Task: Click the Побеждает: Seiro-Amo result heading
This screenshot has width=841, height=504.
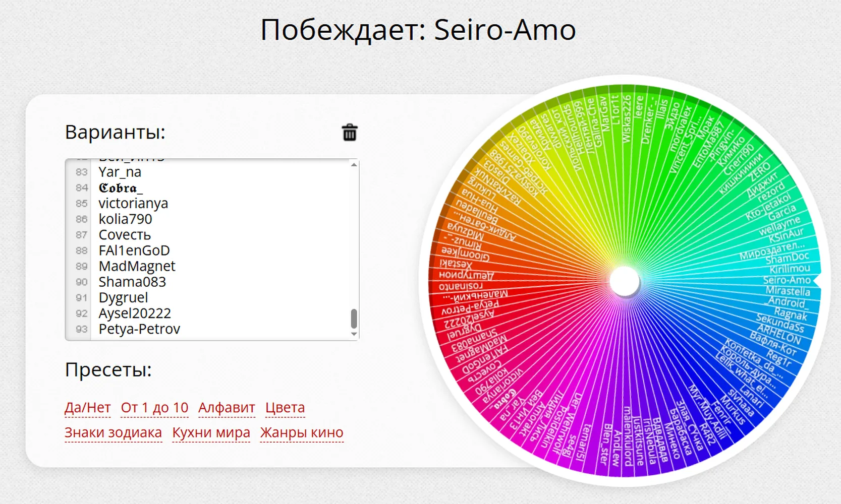Action: (418, 29)
